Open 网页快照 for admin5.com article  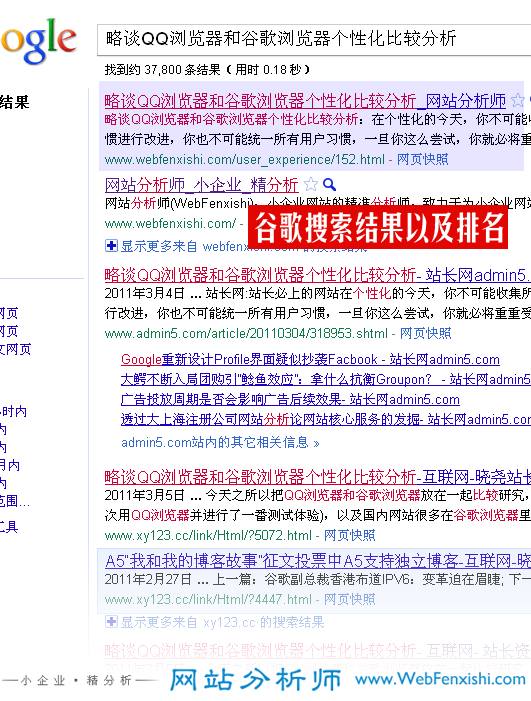(426, 333)
